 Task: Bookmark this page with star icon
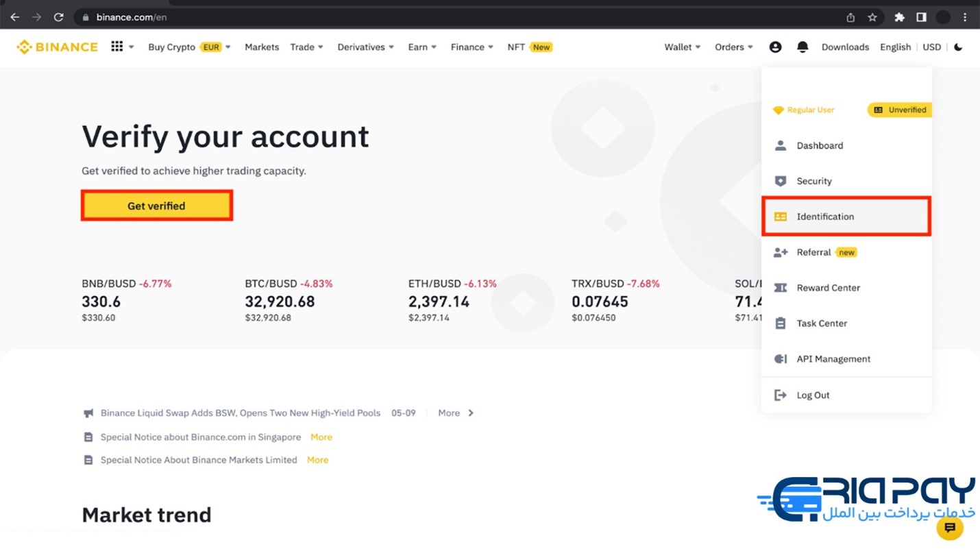pos(872,17)
